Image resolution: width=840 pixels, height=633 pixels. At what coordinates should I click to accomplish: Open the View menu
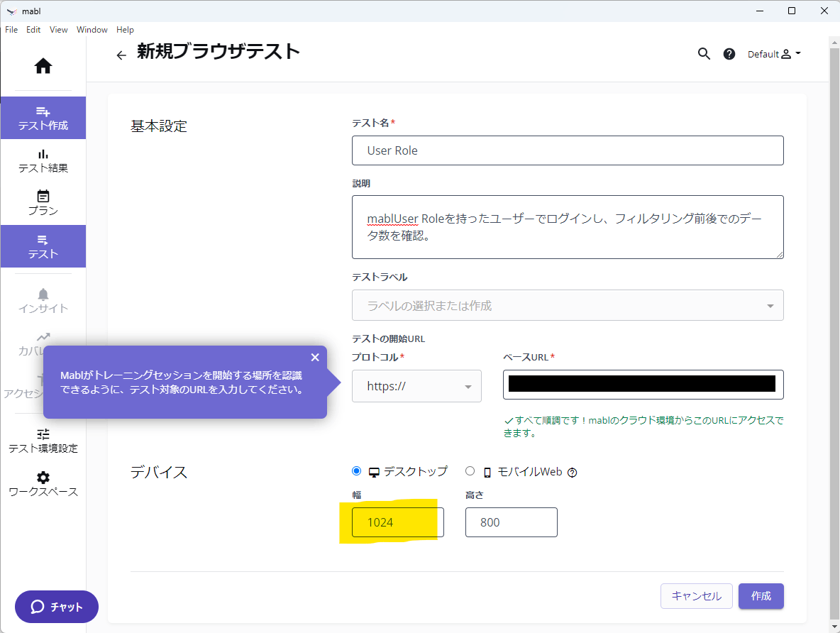tap(58, 30)
